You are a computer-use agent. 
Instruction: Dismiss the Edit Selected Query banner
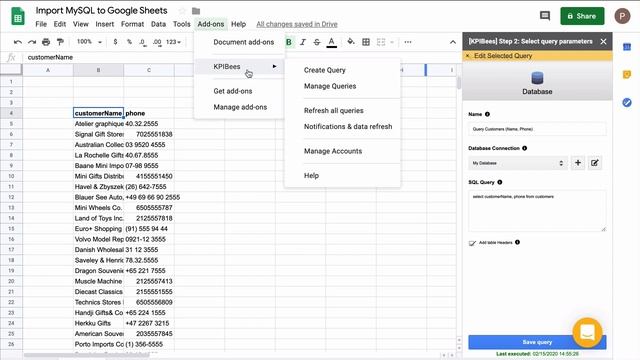pos(467,56)
